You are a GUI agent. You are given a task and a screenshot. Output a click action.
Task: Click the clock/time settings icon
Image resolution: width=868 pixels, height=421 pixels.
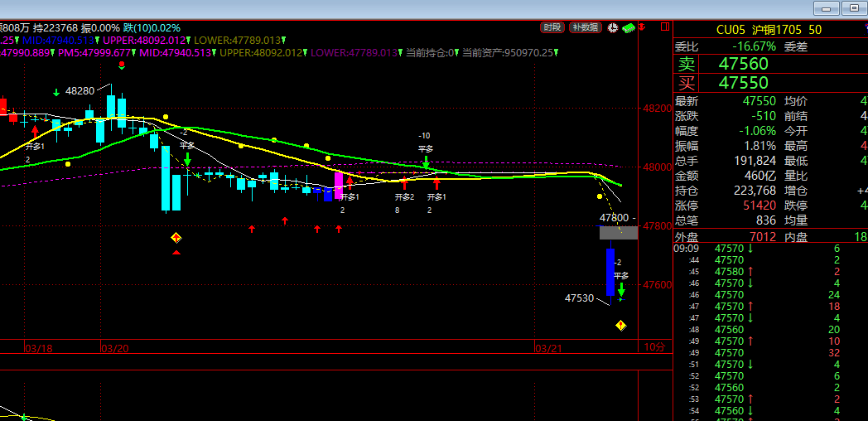click(613, 27)
